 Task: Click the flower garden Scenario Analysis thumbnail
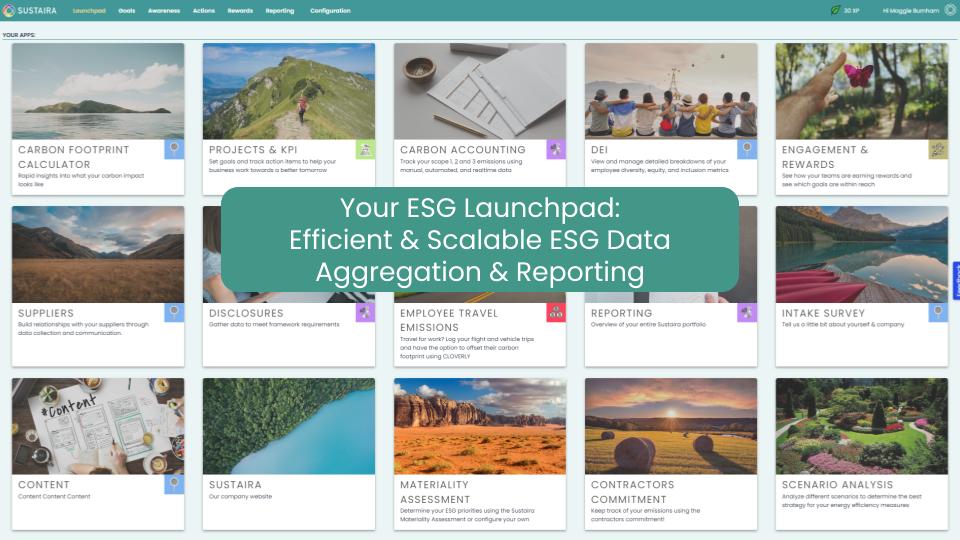(862, 426)
